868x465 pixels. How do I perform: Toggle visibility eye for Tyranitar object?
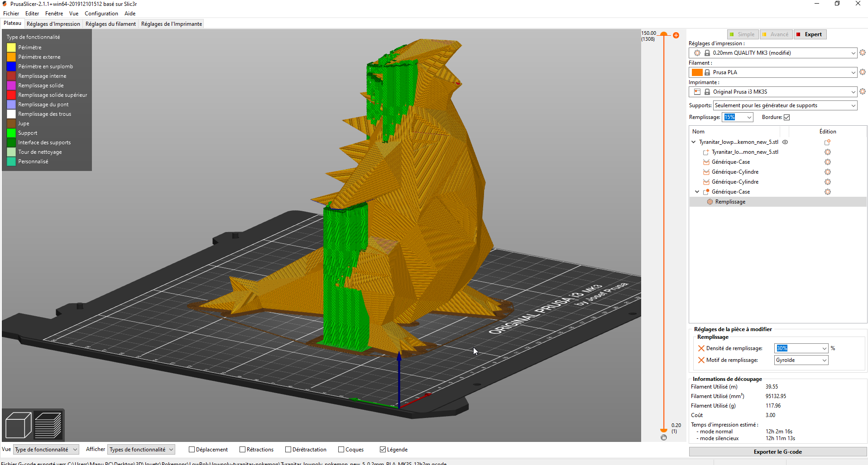(785, 142)
